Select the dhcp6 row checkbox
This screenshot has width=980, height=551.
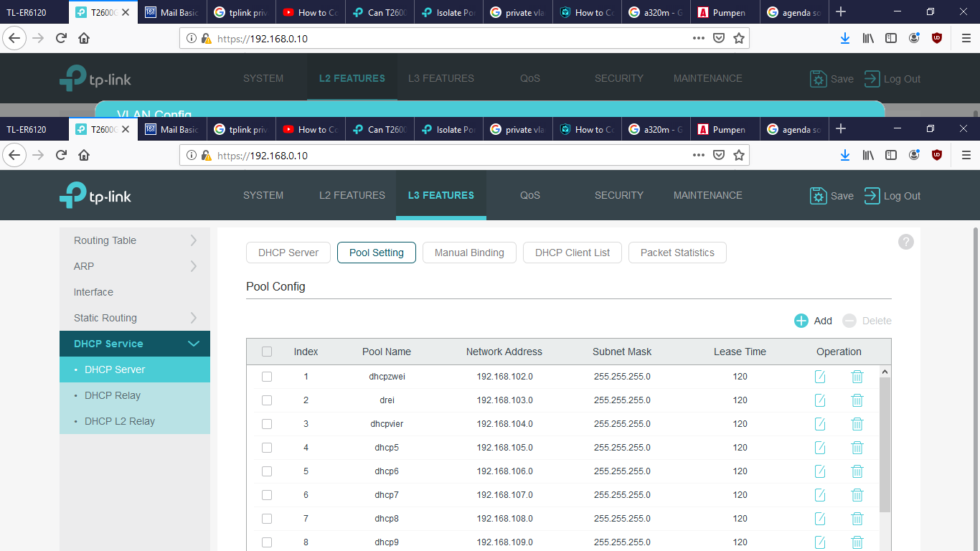(x=267, y=471)
